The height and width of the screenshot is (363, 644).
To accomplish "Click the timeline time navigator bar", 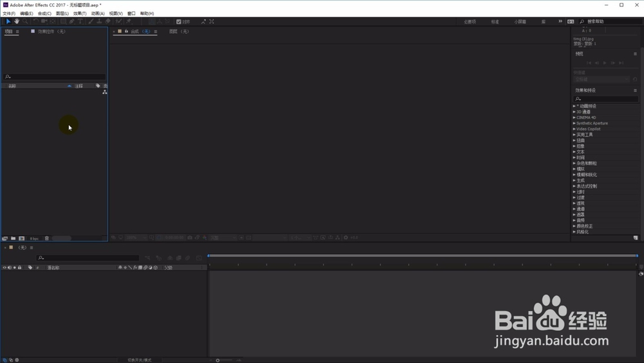I will [x=422, y=256].
